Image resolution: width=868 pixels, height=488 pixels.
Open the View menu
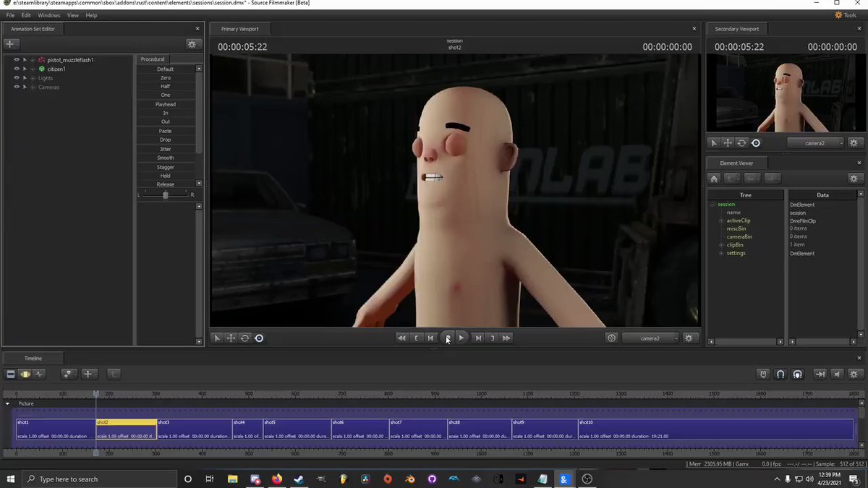click(x=73, y=15)
